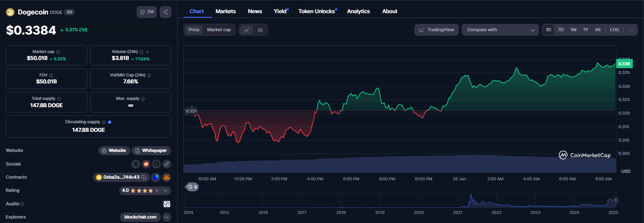Click the $0.3384 price text
Screen dimensions: 644x223
(x=31, y=30)
